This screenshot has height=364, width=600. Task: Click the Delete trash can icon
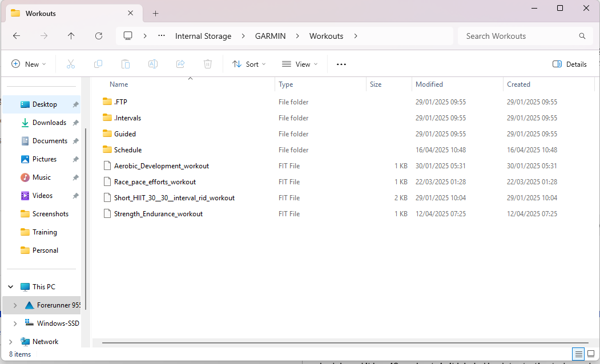[x=208, y=64]
